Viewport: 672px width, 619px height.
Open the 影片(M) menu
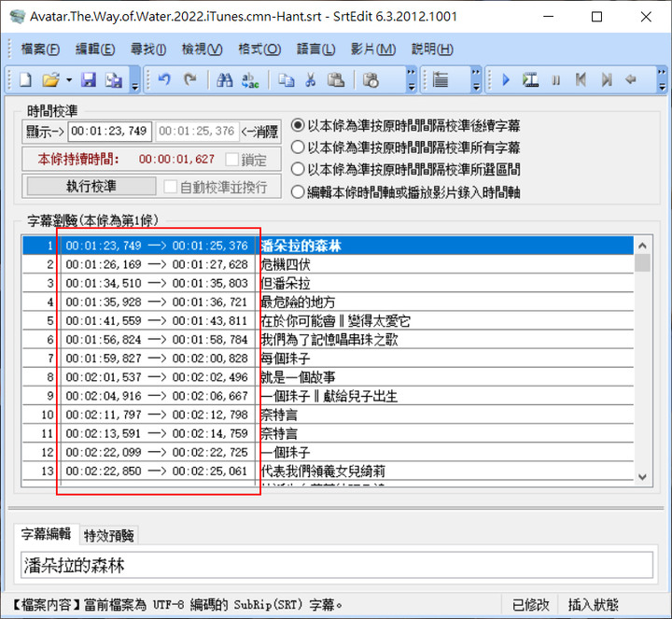tap(373, 49)
